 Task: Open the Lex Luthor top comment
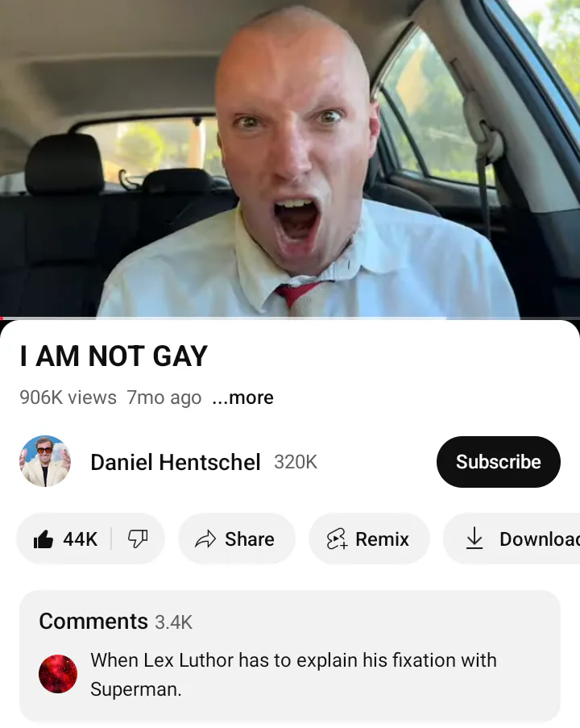[x=294, y=674]
